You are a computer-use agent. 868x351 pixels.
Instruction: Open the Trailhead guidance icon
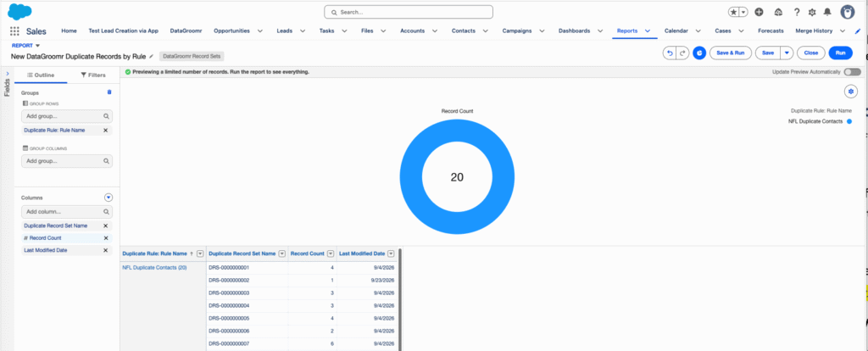coord(778,12)
